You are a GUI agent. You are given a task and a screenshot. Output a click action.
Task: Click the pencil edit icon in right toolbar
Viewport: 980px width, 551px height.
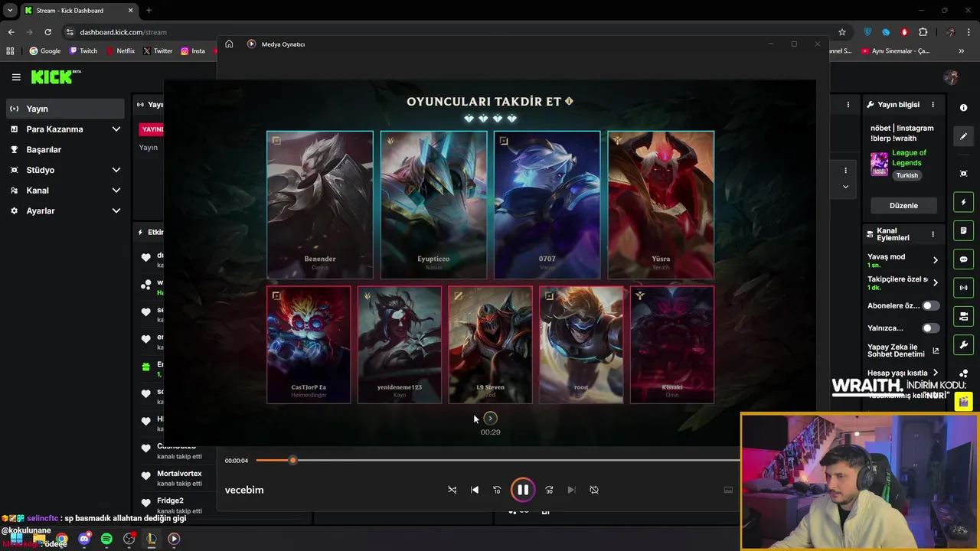pyautogui.click(x=964, y=136)
